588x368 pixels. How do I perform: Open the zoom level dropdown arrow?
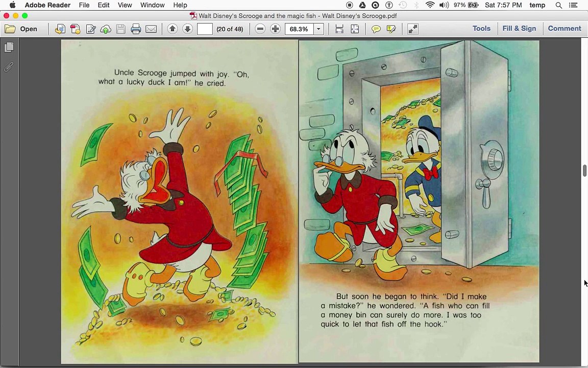pos(318,29)
